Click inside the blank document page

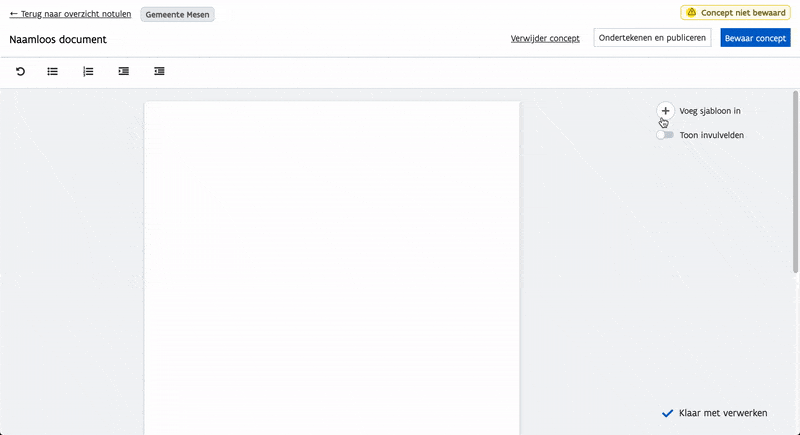click(332, 260)
